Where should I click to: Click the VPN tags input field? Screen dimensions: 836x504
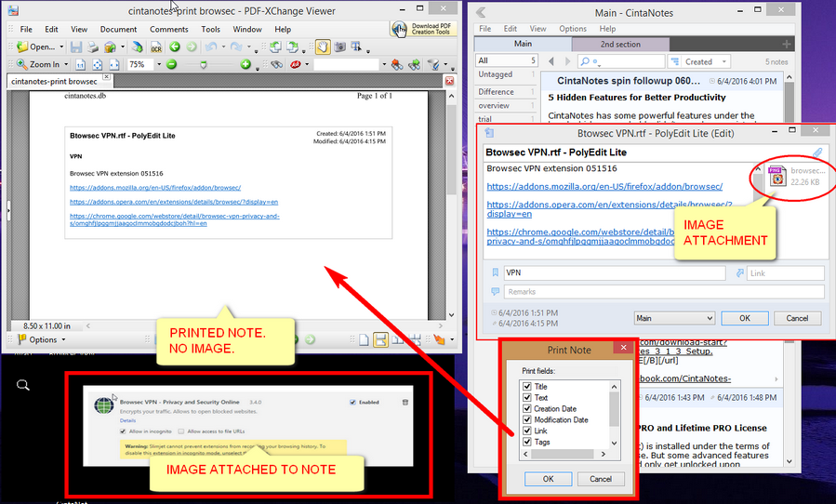pos(614,273)
